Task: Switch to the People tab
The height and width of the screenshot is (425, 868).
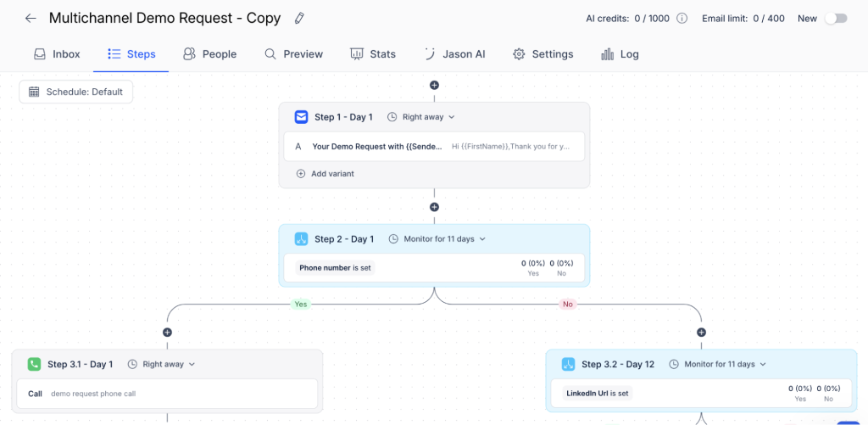Action: coord(210,54)
